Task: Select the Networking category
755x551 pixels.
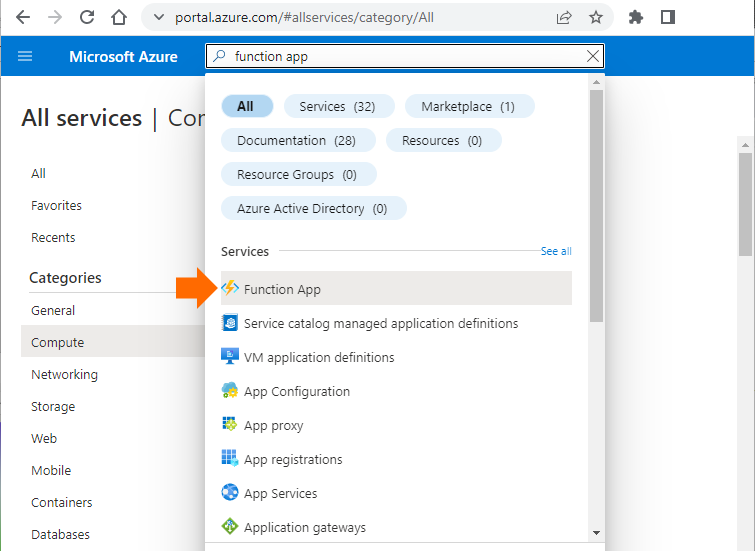Action: (65, 374)
